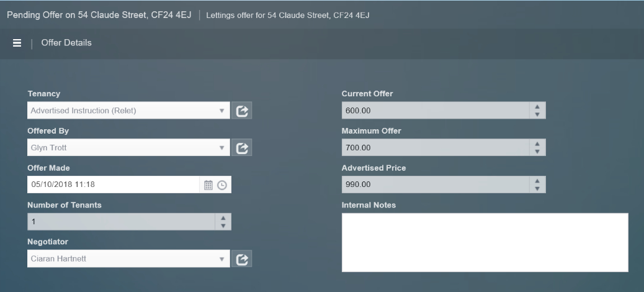Click the Offer Details menu title
This screenshot has width=644, height=292.
pos(66,43)
